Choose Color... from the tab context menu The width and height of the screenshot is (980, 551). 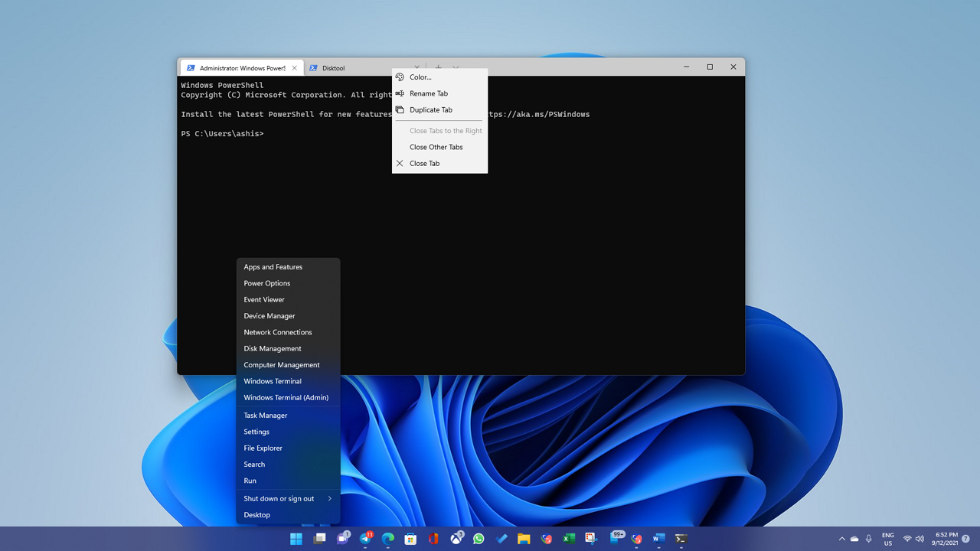click(x=420, y=77)
